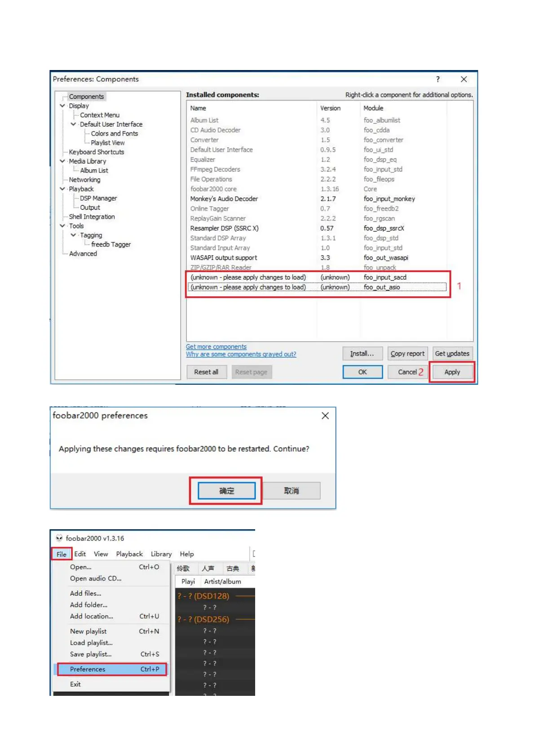Select Output under Playback
The height and width of the screenshot is (756, 535).
tap(90, 207)
